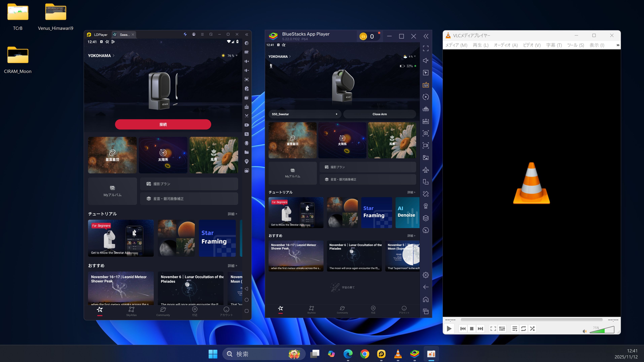
Task: Expand the YOKOHAMA location in LDPlayer
Action: (101, 56)
